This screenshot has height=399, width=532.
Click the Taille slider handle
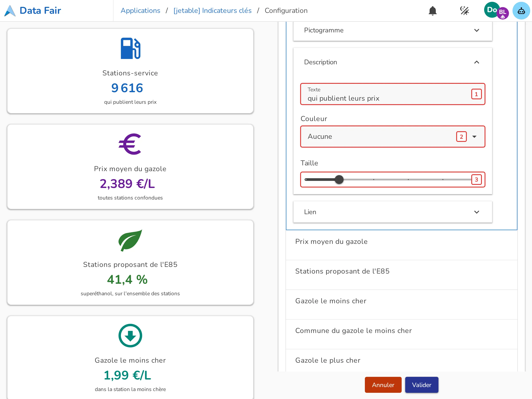339,179
